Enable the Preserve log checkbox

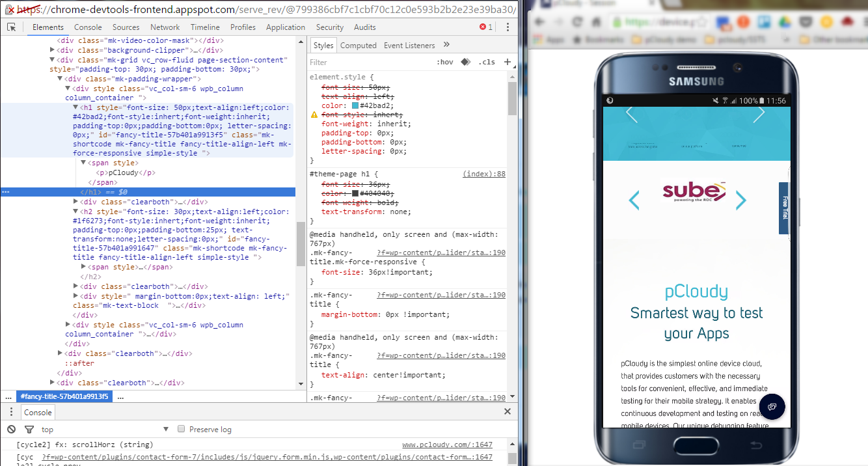click(x=182, y=429)
